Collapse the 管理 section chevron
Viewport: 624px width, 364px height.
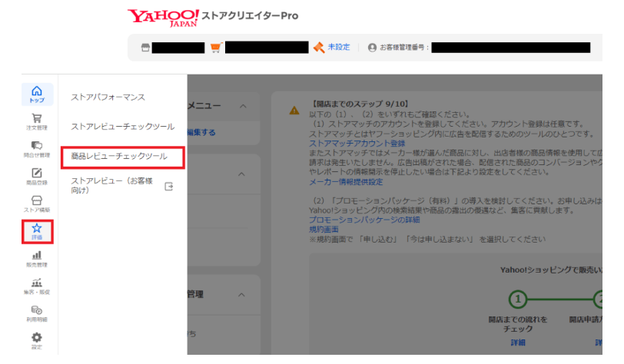[x=244, y=294]
